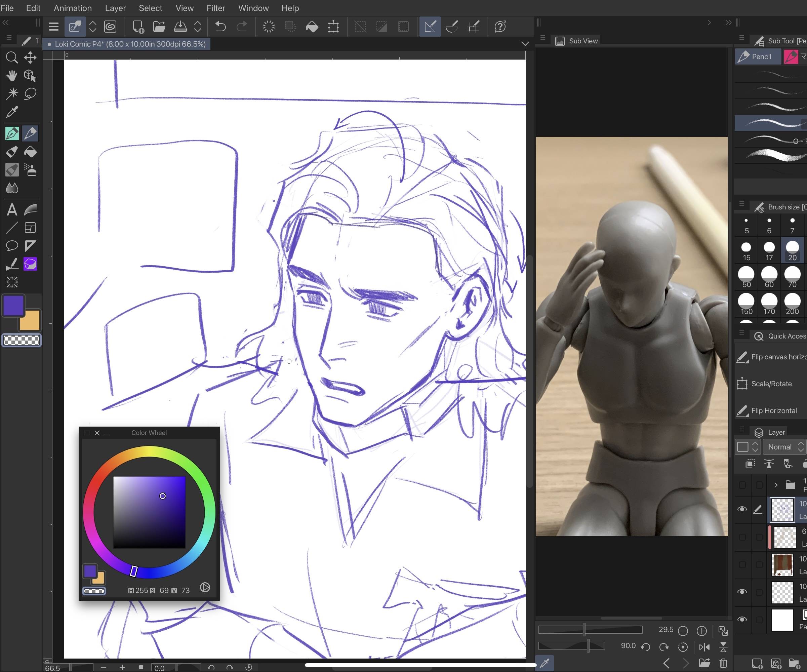Select the Auto select magic wand tool

[x=12, y=94]
